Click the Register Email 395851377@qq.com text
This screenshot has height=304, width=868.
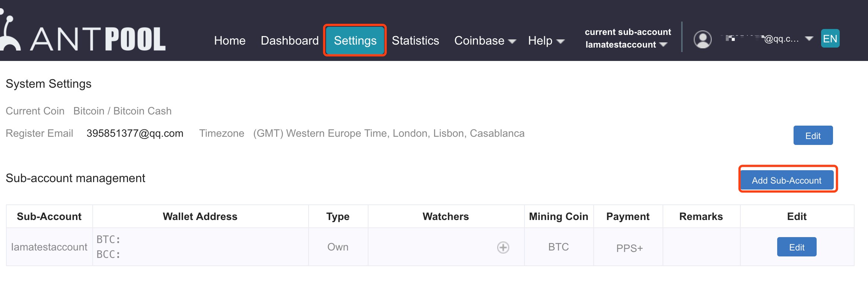[x=135, y=133]
